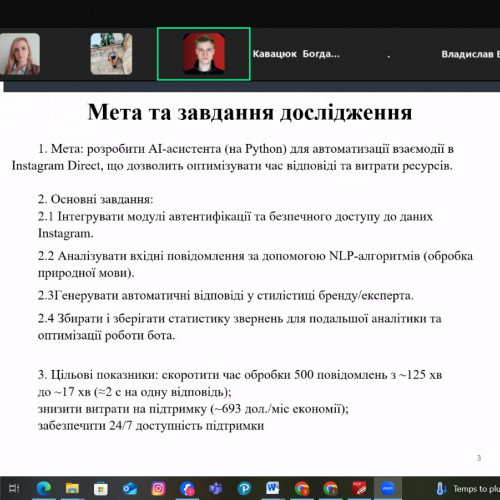This screenshot has height=500, width=500.
Task: Open Task View from the taskbar
Action: coord(14,489)
